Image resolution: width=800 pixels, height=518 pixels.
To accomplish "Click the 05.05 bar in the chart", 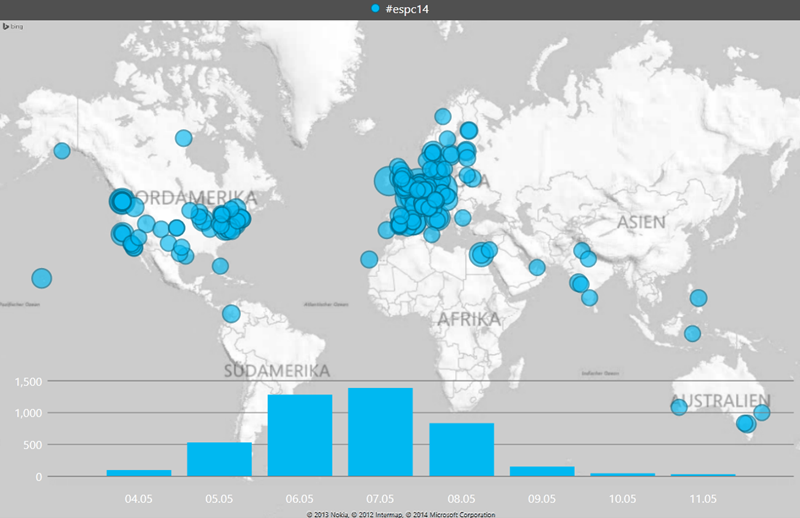I will pos(219,459).
